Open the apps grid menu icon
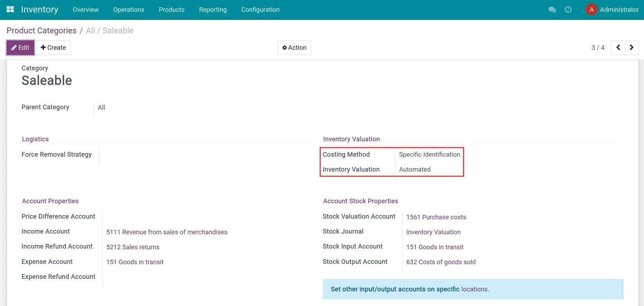Image resolution: width=644 pixels, height=306 pixels. pos(10,9)
